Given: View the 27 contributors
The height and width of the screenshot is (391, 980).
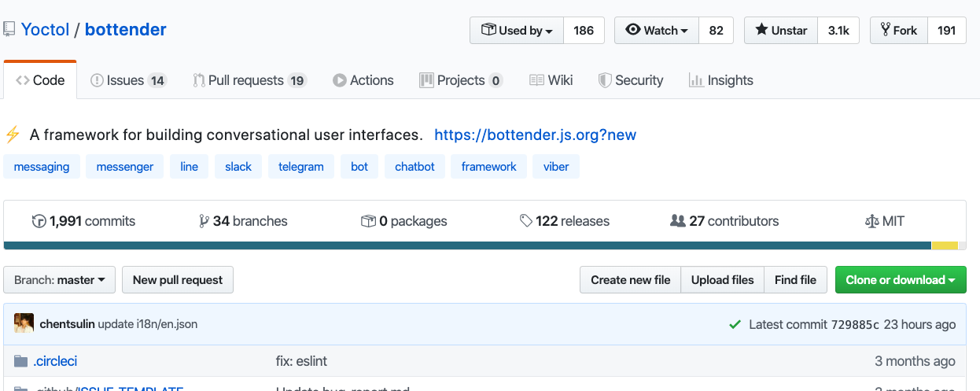Looking at the screenshot, I should (724, 221).
